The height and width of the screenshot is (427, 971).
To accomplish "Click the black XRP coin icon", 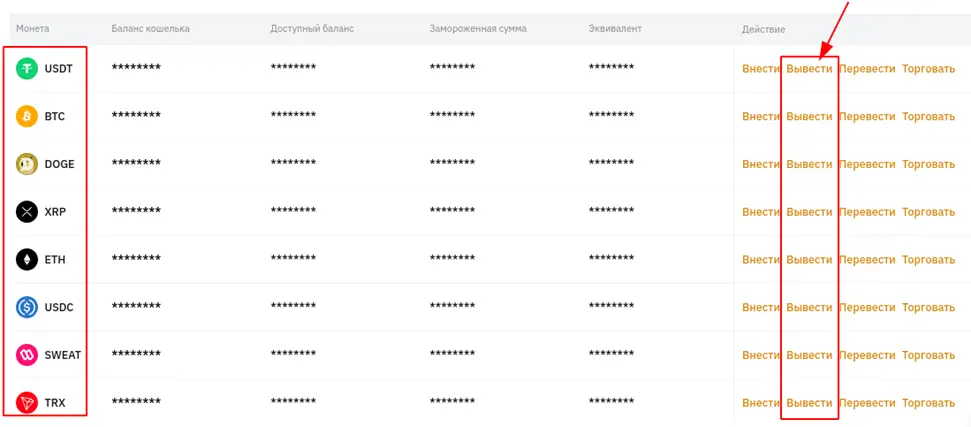I will (27, 212).
